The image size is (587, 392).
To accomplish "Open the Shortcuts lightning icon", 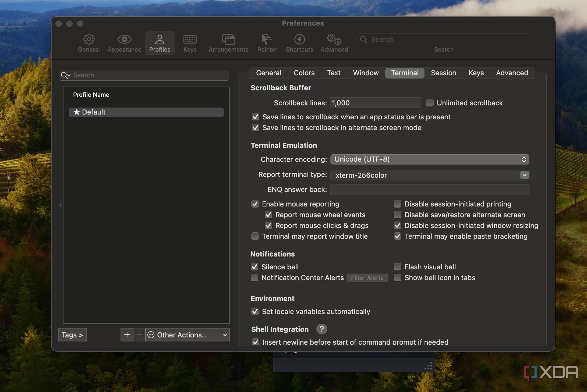I will pyautogui.click(x=299, y=40).
